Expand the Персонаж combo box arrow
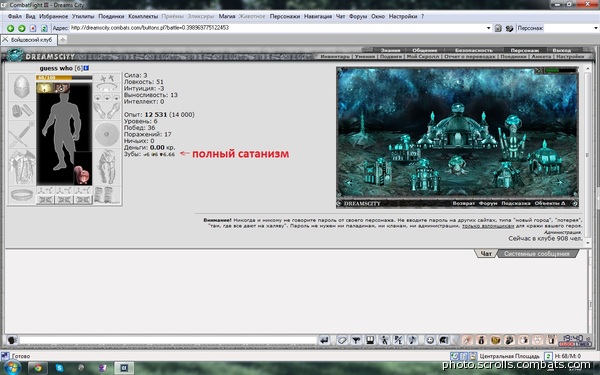This screenshot has height=375, width=600. [596, 28]
